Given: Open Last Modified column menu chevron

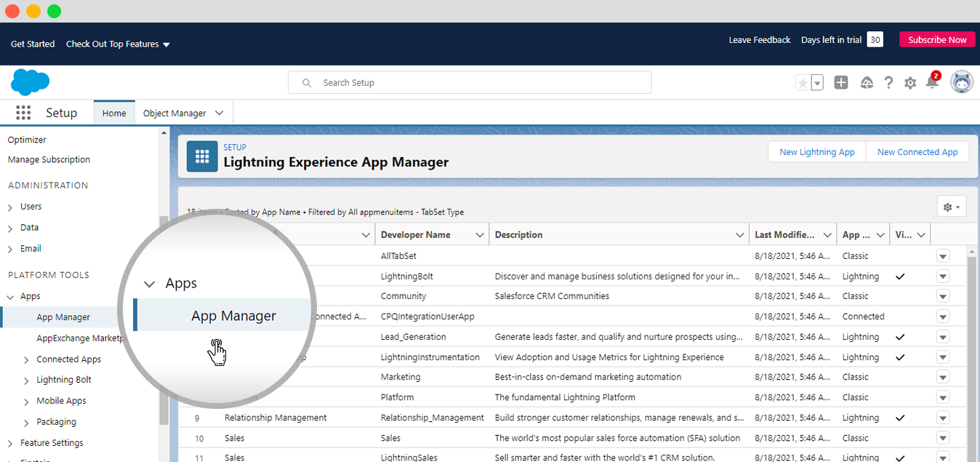Looking at the screenshot, I should pyautogui.click(x=828, y=235).
